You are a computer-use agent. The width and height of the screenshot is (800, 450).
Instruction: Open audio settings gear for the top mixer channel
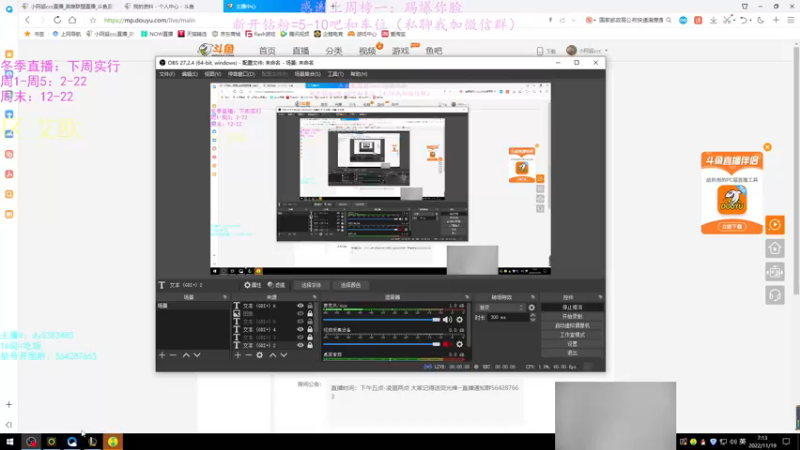[x=460, y=320]
